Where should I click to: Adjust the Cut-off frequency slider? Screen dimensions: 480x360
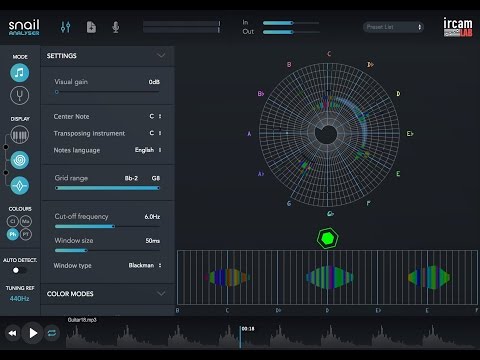(107, 226)
